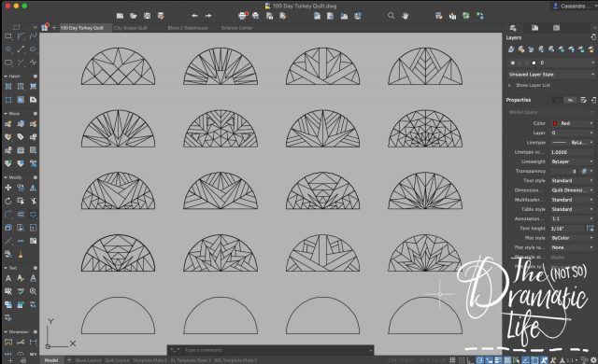Open the Pan hand tool

coord(405,16)
